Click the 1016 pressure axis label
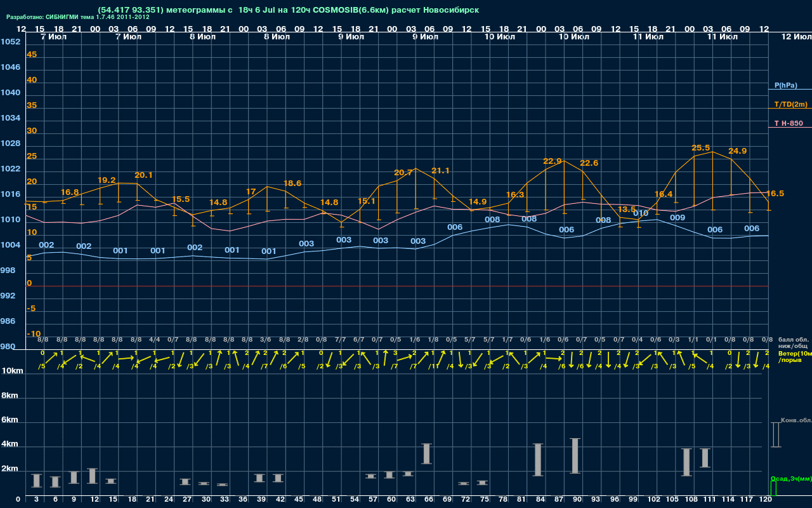The height and width of the screenshot is (508, 812). (x=10, y=194)
